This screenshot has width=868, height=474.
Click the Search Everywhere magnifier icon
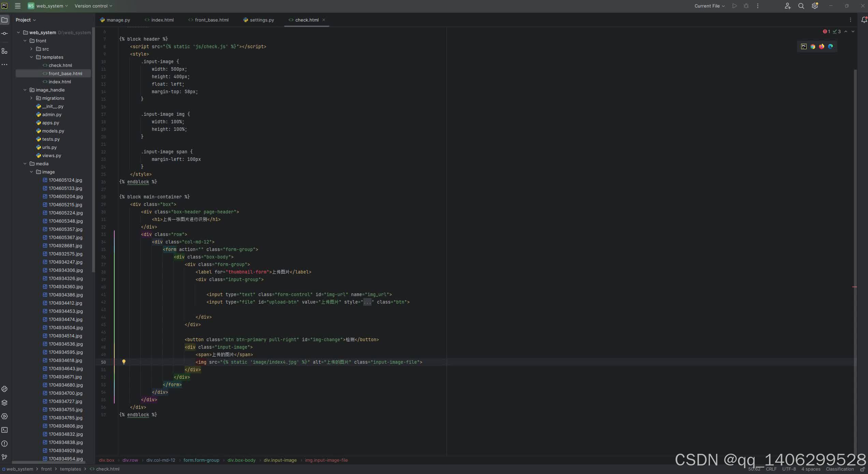click(x=801, y=6)
